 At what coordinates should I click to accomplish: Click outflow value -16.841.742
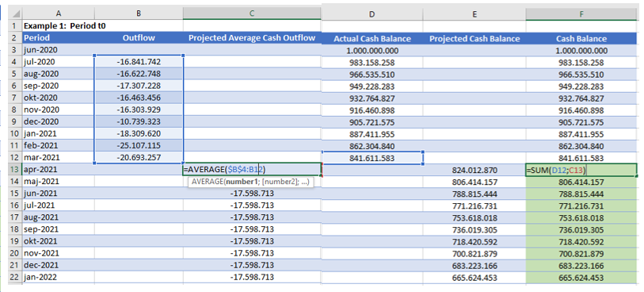139,62
